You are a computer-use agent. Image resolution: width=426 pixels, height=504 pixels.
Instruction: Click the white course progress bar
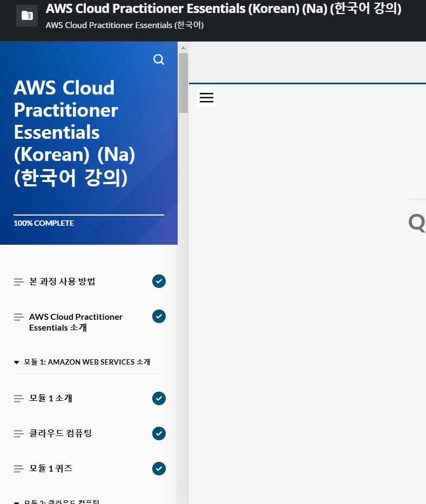click(x=89, y=214)
